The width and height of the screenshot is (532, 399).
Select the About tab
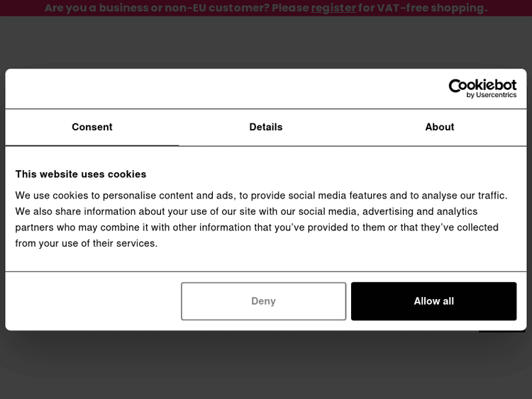440,127
